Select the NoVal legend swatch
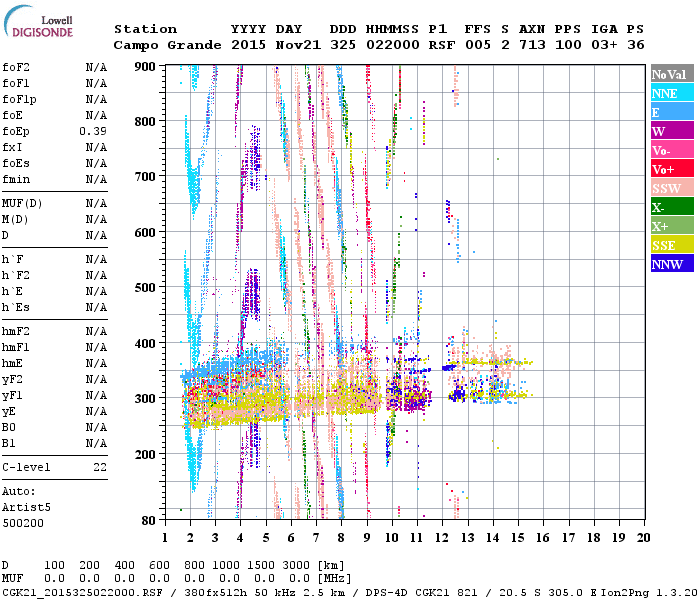Image resolution: width=700 pixels, height=600 pixels. [x=672, y=74]
